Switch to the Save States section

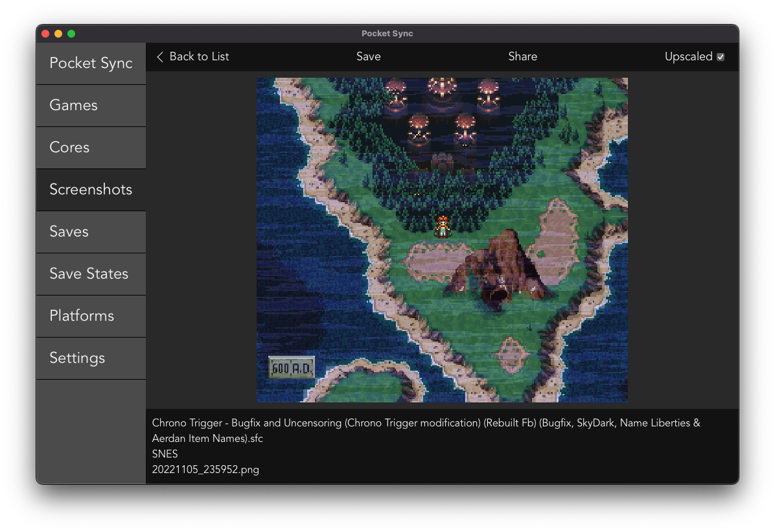pos(91,274)
